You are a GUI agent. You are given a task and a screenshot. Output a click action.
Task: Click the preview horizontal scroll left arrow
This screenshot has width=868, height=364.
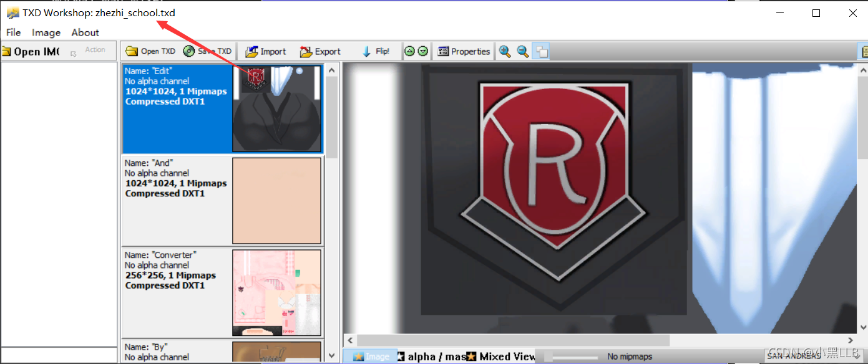(349, 340)
